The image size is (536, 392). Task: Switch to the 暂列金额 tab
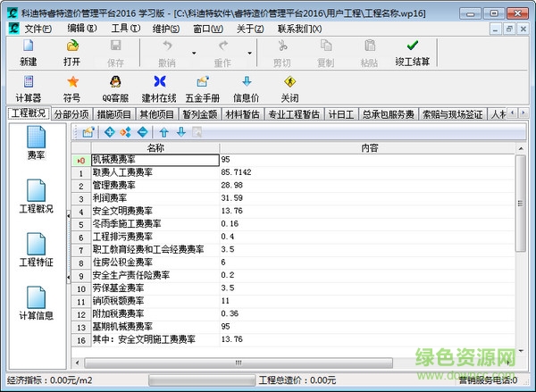pyautogui.click(x=200, y=114)
